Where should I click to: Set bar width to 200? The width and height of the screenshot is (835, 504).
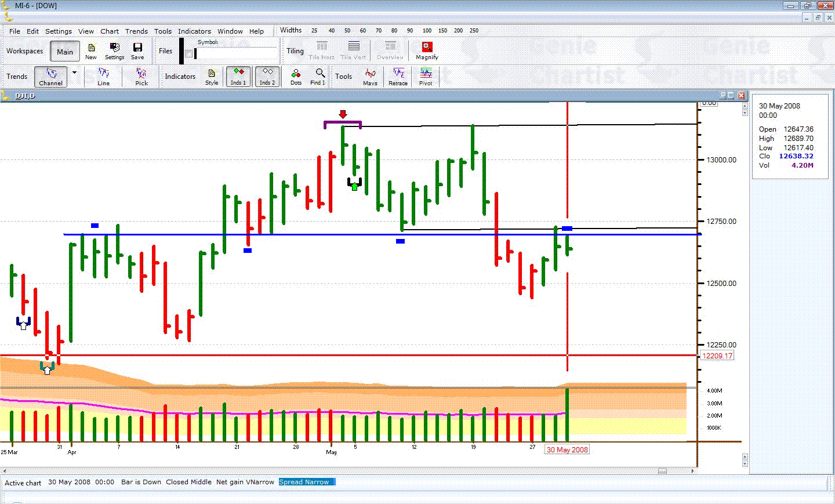(458, 31)
